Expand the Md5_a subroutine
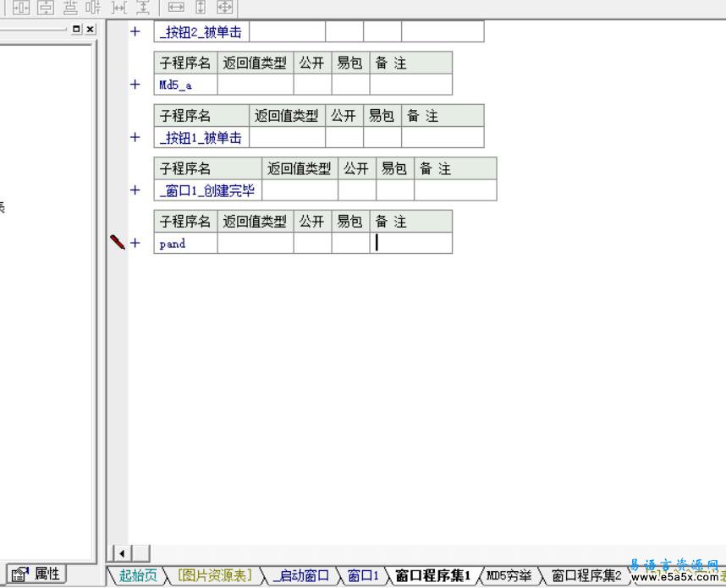Image resolution: width=726 pixels, height=588 pixels. 135,85
